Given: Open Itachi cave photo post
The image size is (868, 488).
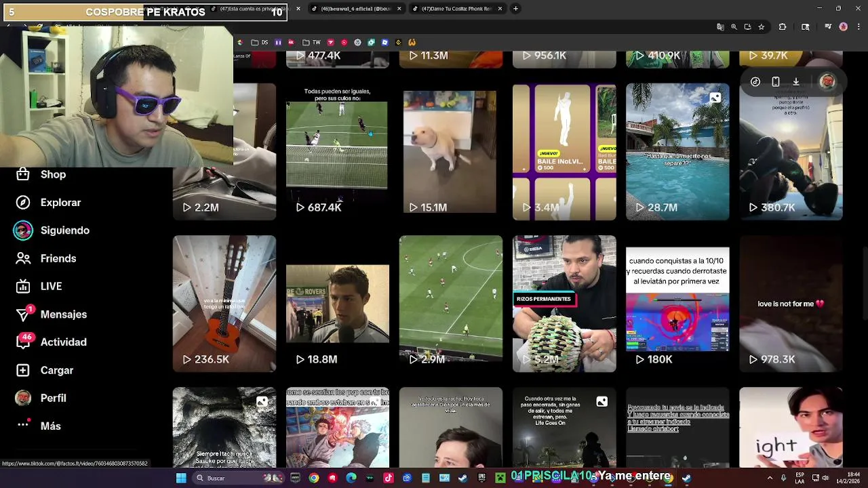Looking at the screenshot, I should click(224, 427).
